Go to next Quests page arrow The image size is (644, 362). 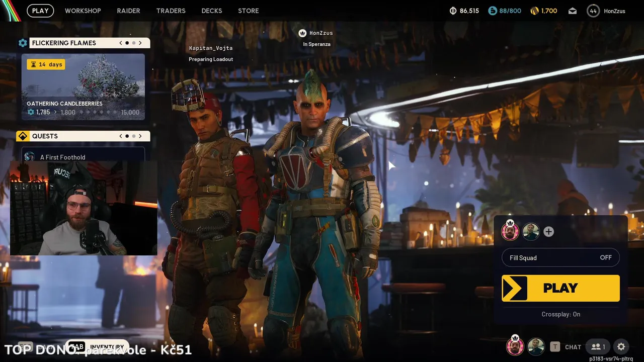[x=140, y=136]
